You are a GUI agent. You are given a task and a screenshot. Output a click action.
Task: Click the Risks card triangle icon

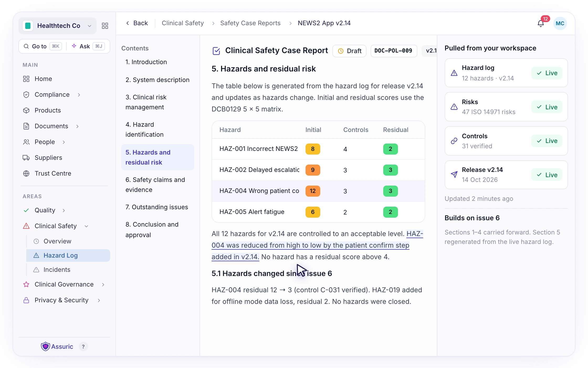(454, 107)
